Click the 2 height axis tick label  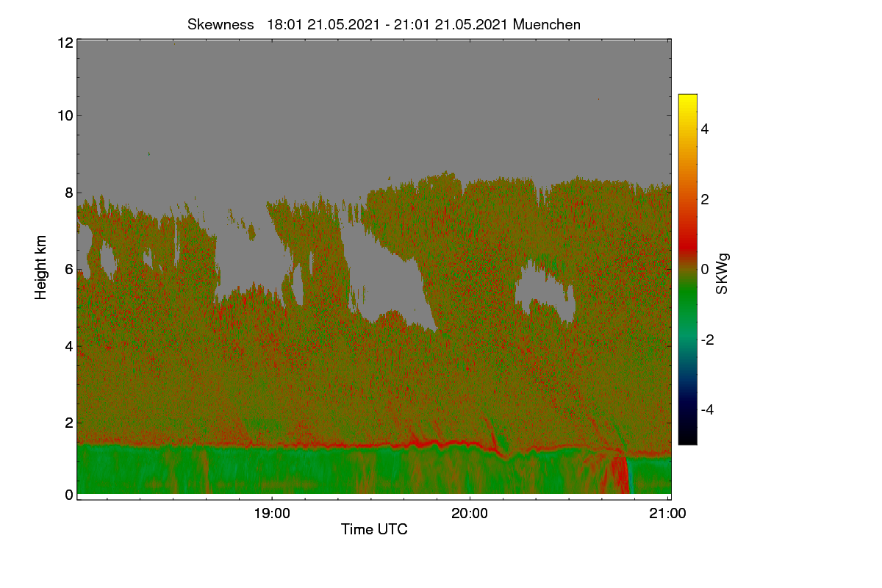[69, 423]
